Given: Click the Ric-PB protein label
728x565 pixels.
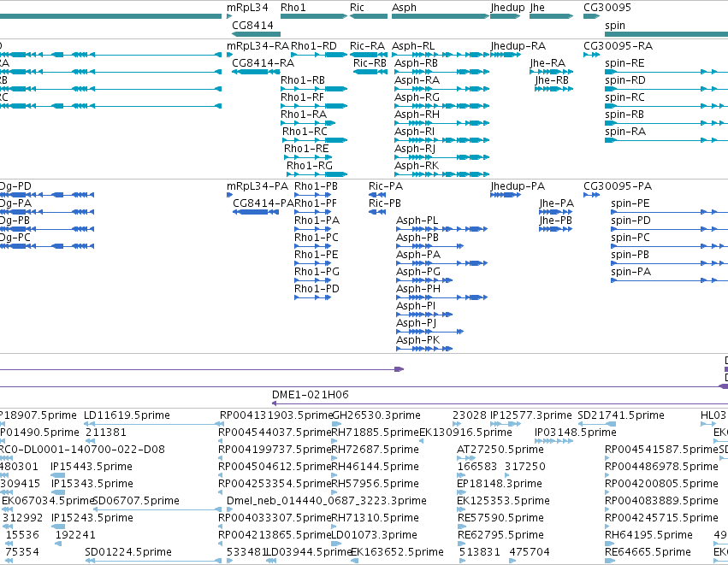Looking at the screenshot, I should (385, 203).
